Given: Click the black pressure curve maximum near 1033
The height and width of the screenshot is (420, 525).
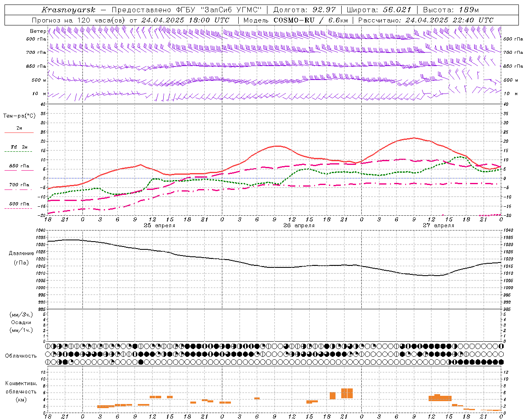Looking at the screenshot, I should point(72,240).
